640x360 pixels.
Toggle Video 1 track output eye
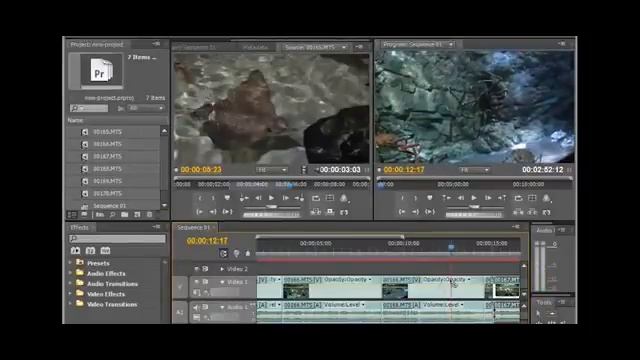pyautogui.click(x=197, y=282)
